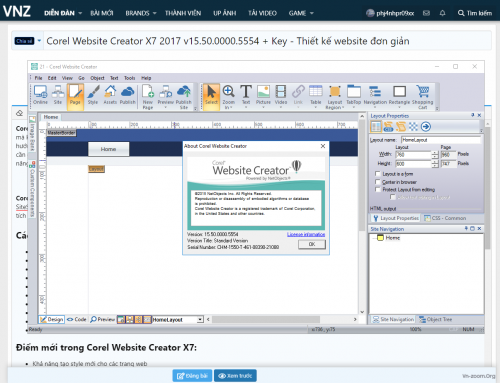Switch to the Object Tree tab
Screen dimensions: 500x383
pyautogui.click(x=435, y=319)
